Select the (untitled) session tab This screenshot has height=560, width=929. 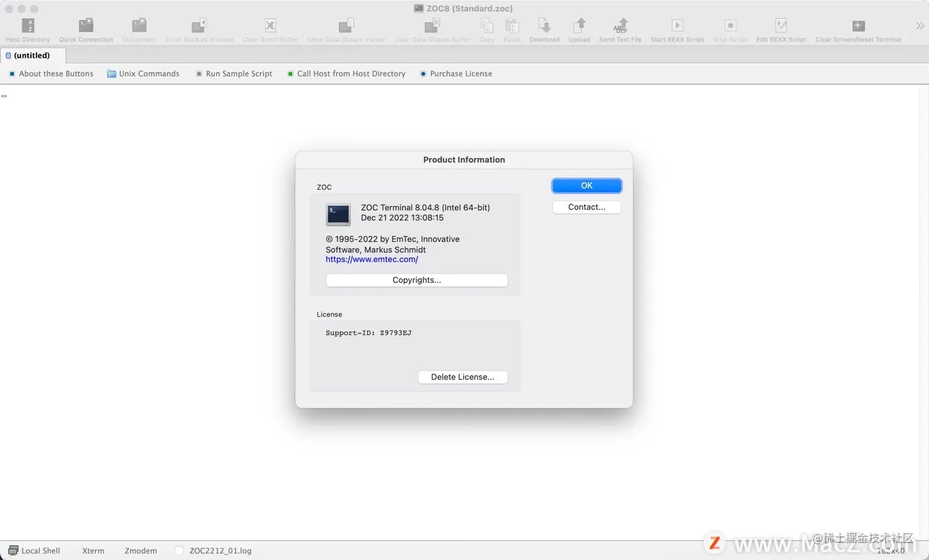tap(31, 55)
